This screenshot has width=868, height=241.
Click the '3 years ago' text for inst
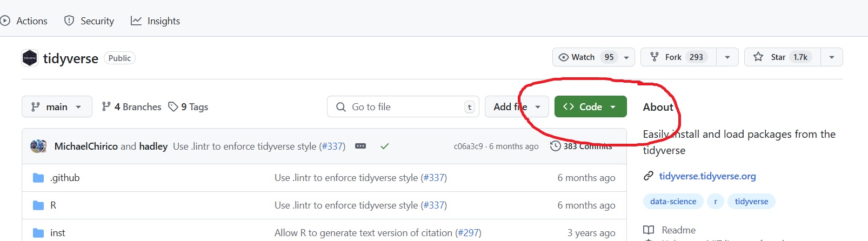coord(591,233)
